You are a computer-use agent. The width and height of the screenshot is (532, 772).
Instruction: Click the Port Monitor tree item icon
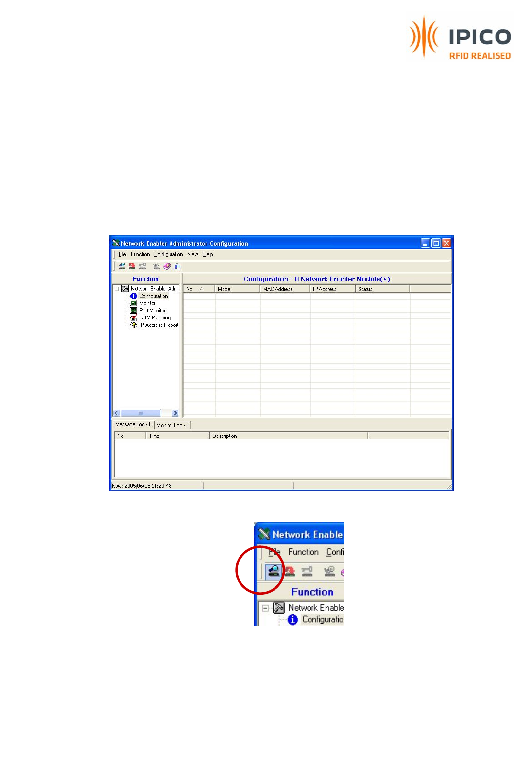click(x=133, y=311)
